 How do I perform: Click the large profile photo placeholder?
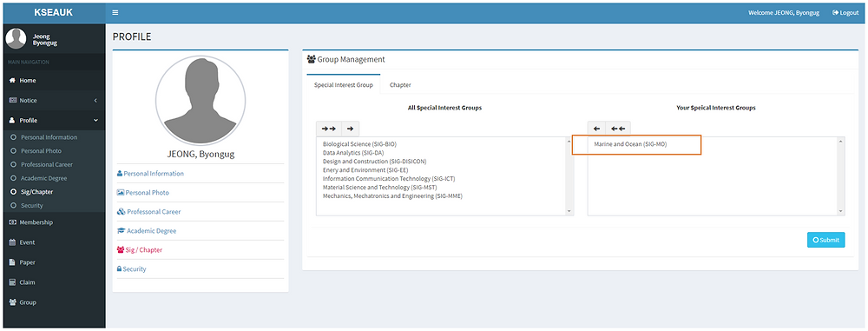pyautogui.click(x=201, y=100)
